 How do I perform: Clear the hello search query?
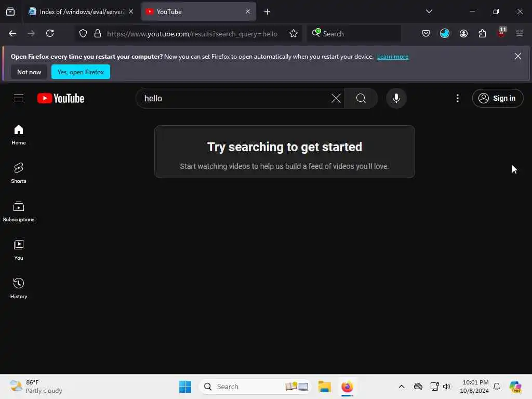tap(336, 98)
